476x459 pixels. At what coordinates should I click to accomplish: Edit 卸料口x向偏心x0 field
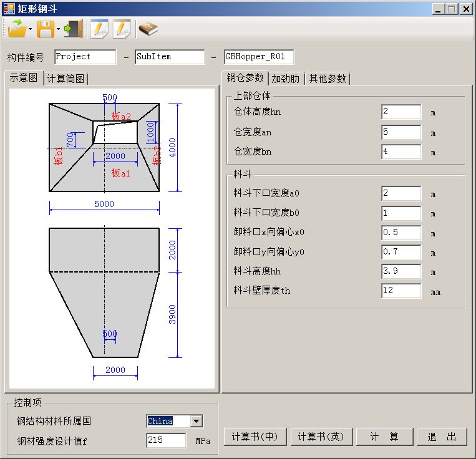point(401,233)
